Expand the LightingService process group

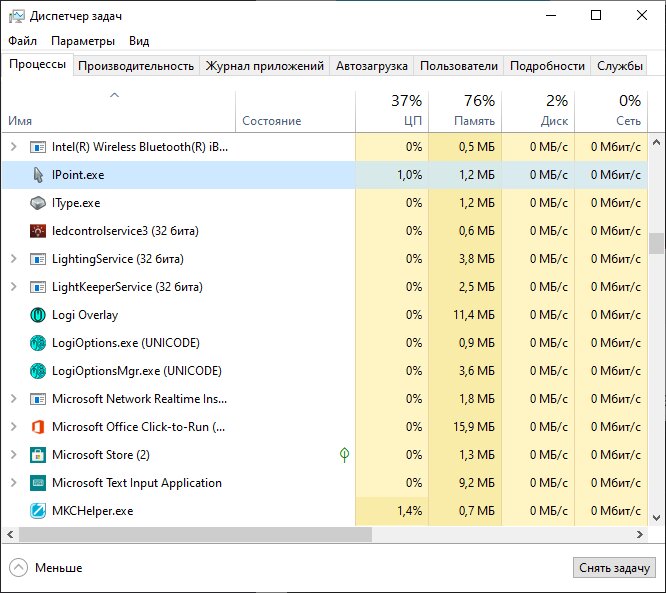pyautogui.click(x=14, y=259)
